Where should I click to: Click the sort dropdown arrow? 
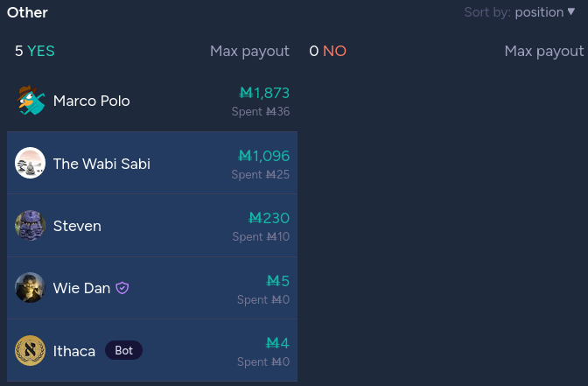click(x=570, y=11)
